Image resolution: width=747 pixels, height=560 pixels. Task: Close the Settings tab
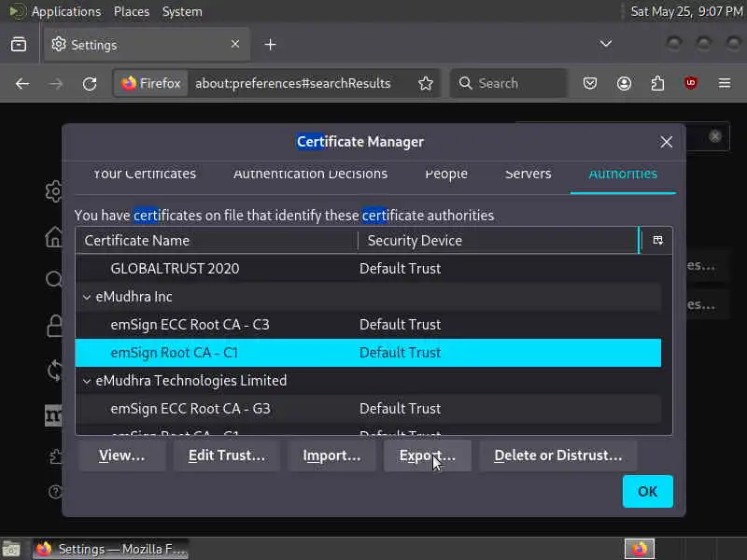[235, 44]
